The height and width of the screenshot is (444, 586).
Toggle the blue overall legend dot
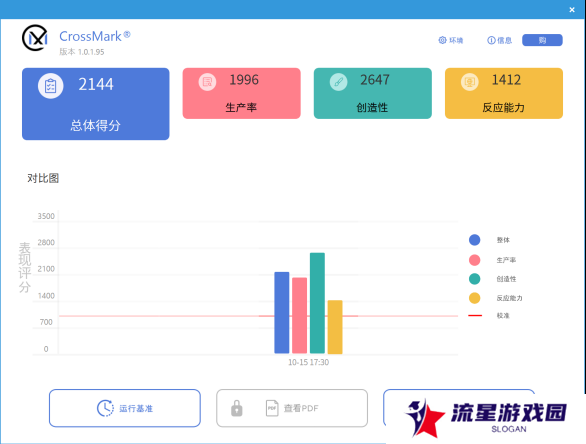tap(475, 240)
